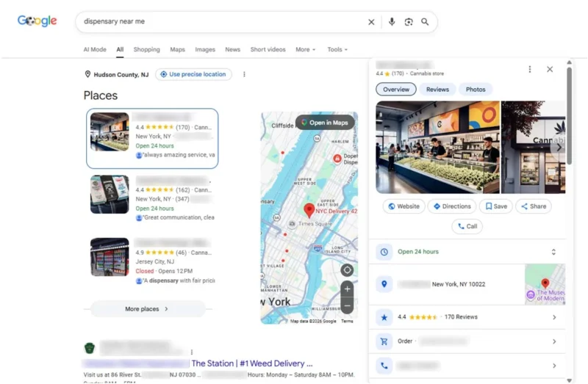Open the Tools dropdown
This screenshot has width=588, height=384.
coord(337,49)
